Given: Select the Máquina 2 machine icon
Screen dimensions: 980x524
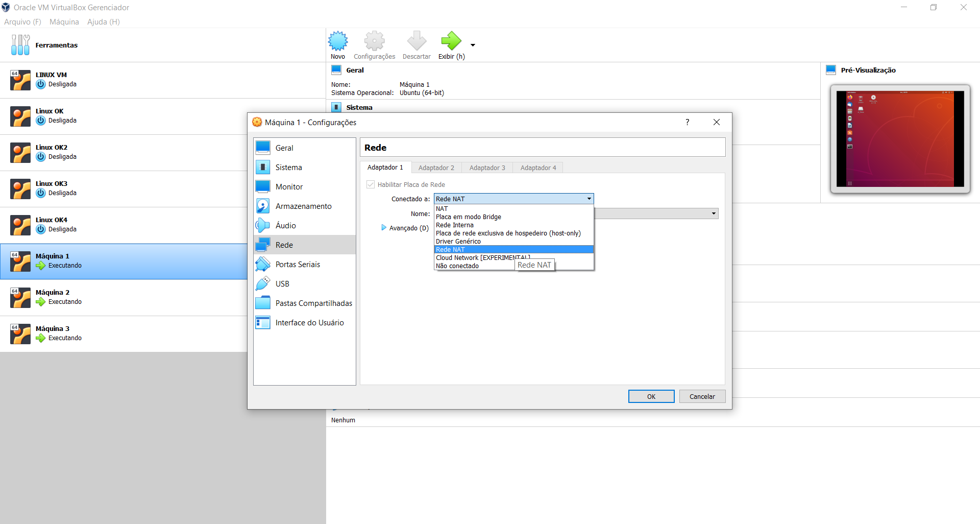Looking at the screenshot, I should coord(20,298).
